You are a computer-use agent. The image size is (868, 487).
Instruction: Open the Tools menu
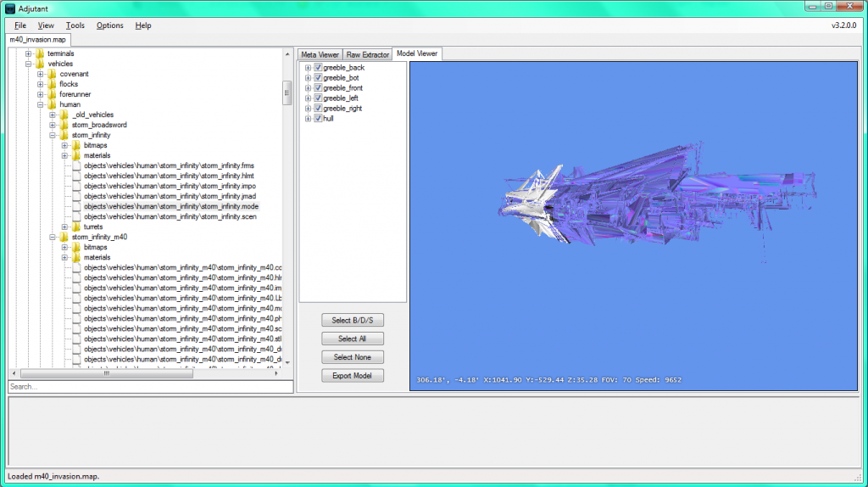tap(75, 25)
